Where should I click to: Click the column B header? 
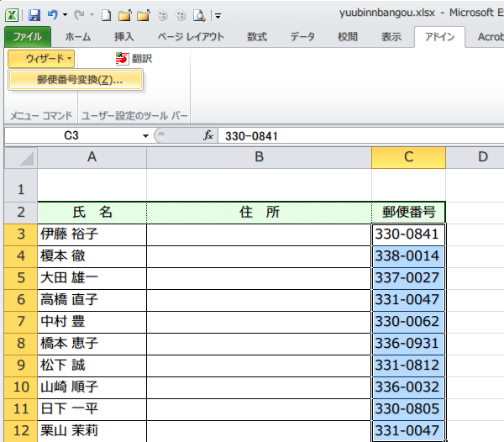(x=259, y=156)
